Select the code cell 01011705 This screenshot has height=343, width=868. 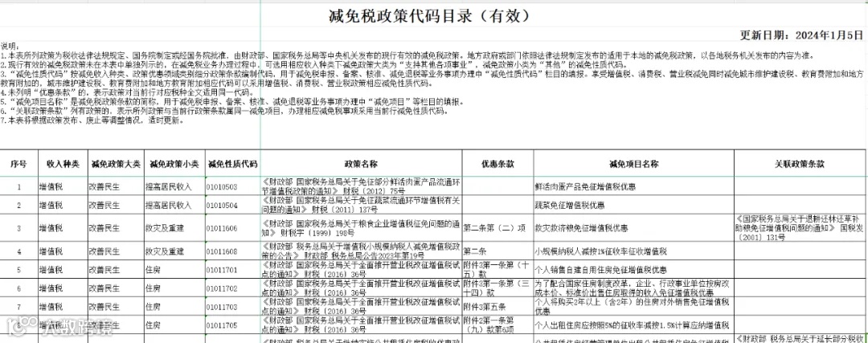[232, 325]
